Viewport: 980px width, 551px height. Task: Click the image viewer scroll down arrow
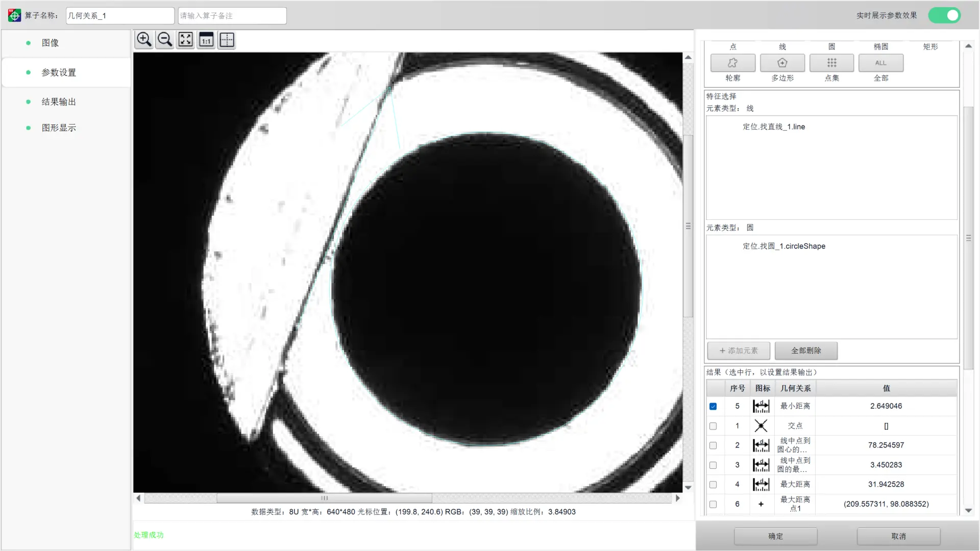click(x=688, y=488)
